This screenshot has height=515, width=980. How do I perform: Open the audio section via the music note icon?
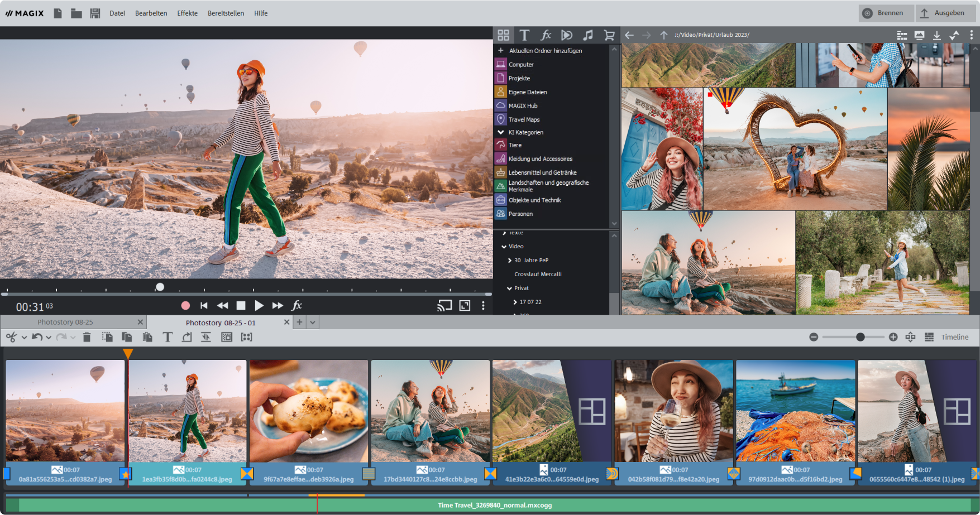587,35
